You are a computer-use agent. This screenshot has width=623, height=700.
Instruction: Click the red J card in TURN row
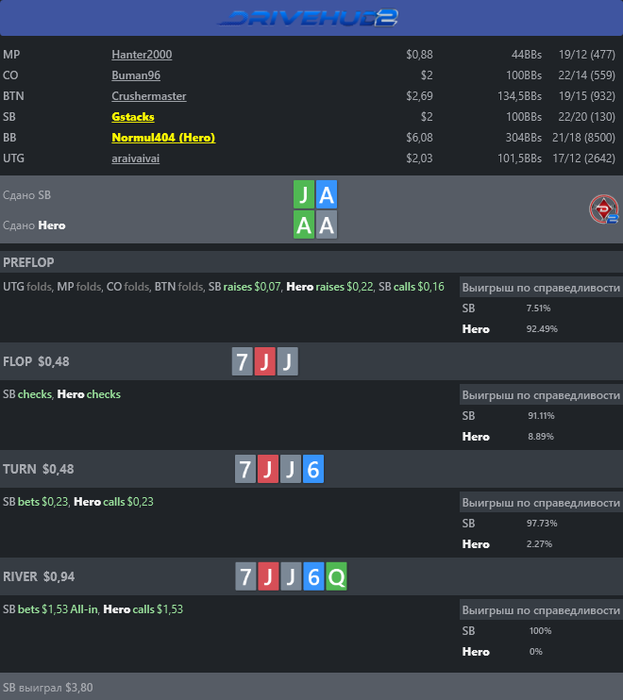point(268,469)
